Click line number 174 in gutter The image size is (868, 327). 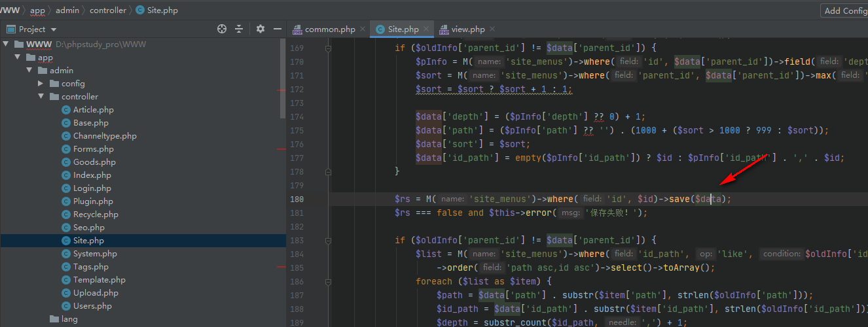pos(297,116)
